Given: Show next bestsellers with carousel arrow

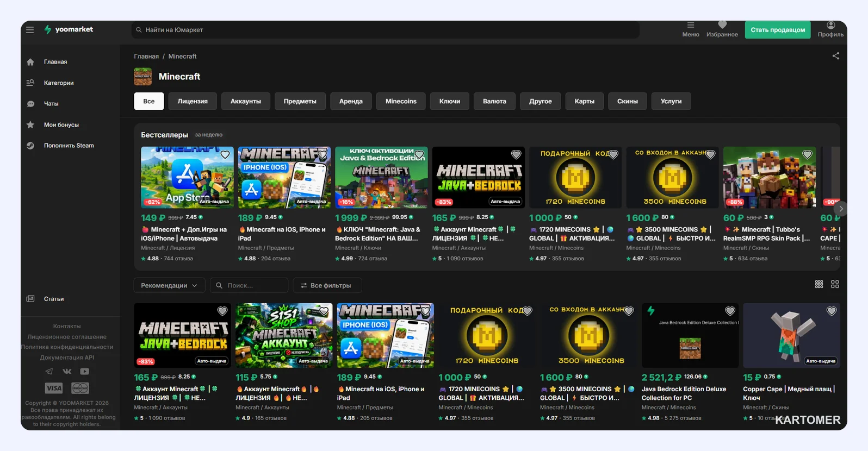Looking at the screenshot, I should (x=841, y=209).
